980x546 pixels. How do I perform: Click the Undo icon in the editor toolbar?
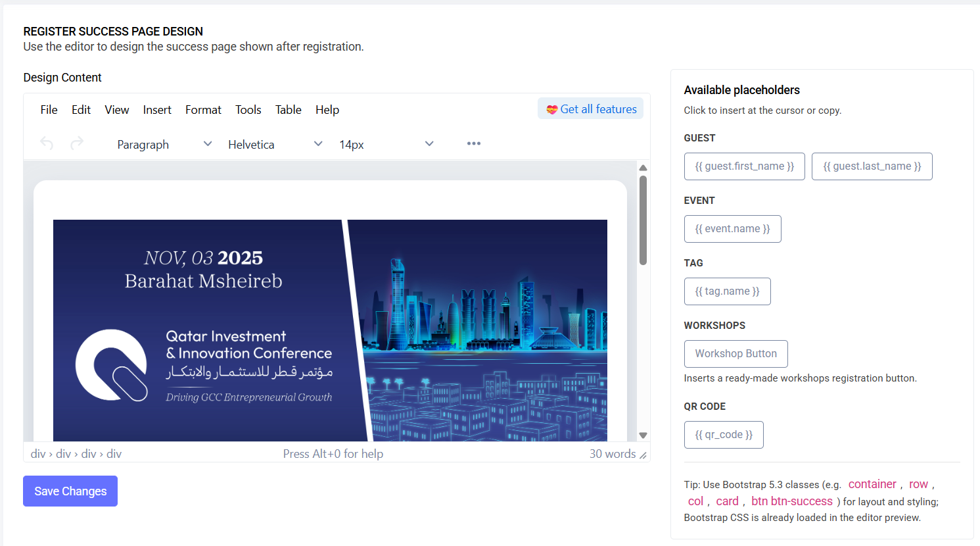46,143
